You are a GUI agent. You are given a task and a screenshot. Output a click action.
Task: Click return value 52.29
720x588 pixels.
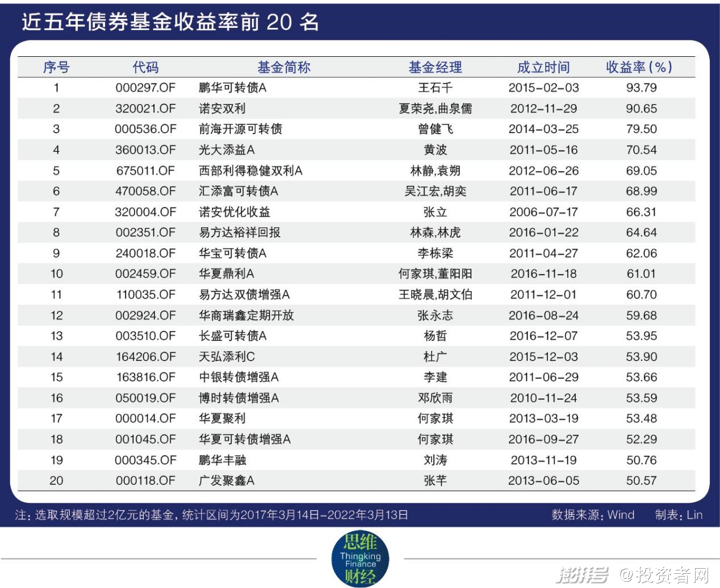pos(642,439)
